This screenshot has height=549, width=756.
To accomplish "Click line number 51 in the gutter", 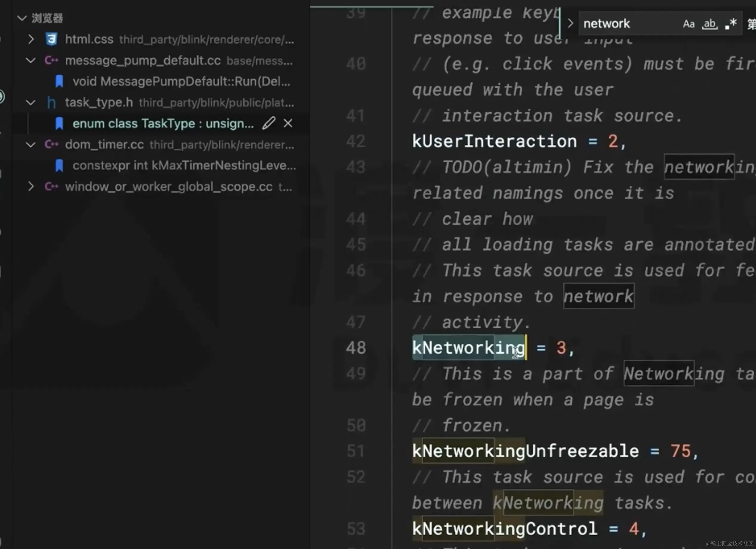I will click(x=356, y=451).
